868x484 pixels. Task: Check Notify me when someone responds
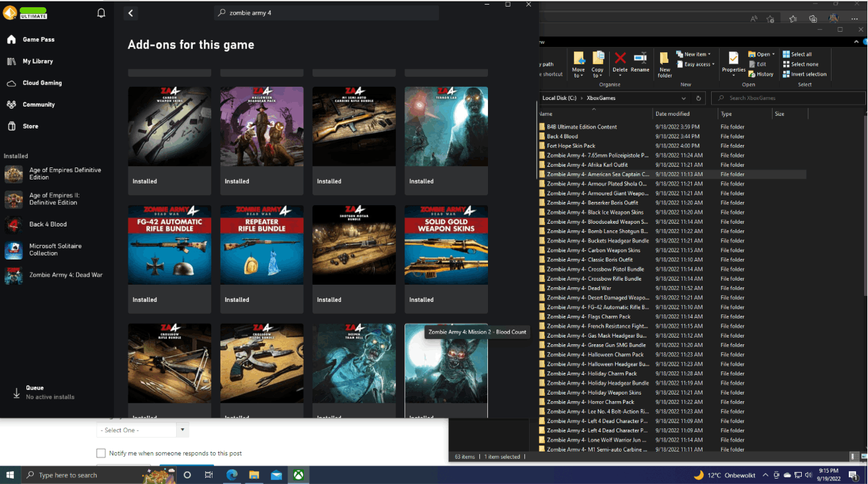click(x=101, y=454)
